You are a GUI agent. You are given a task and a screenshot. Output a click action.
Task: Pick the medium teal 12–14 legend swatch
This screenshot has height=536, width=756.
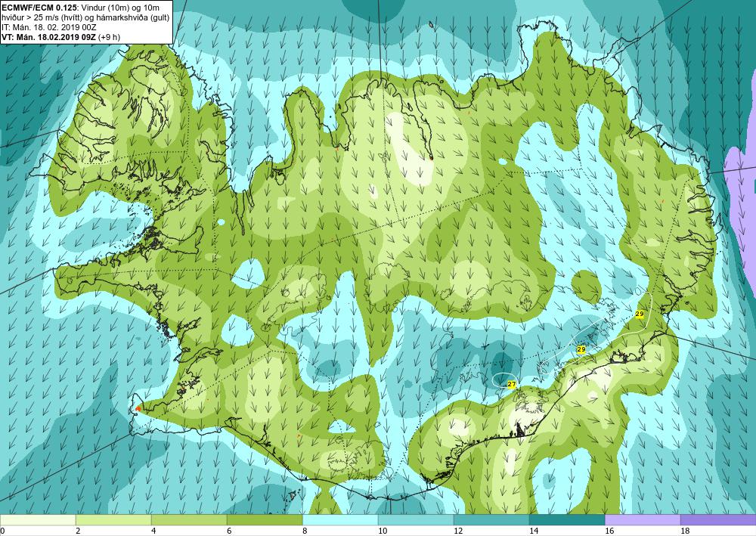click(x=491, y=519)
